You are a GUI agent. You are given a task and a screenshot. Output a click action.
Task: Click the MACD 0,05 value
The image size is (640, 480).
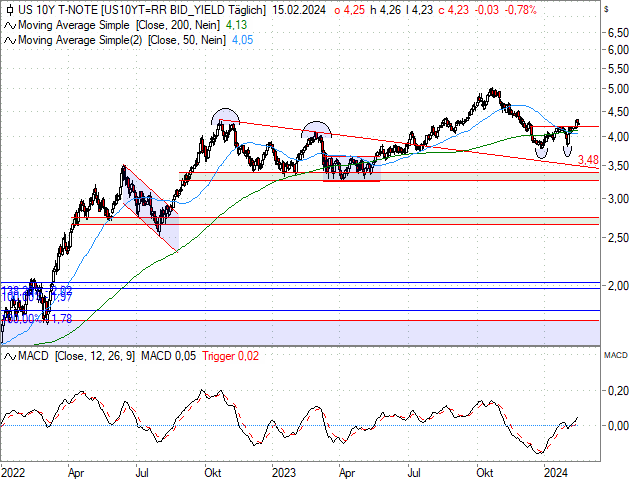coord(168,356)
